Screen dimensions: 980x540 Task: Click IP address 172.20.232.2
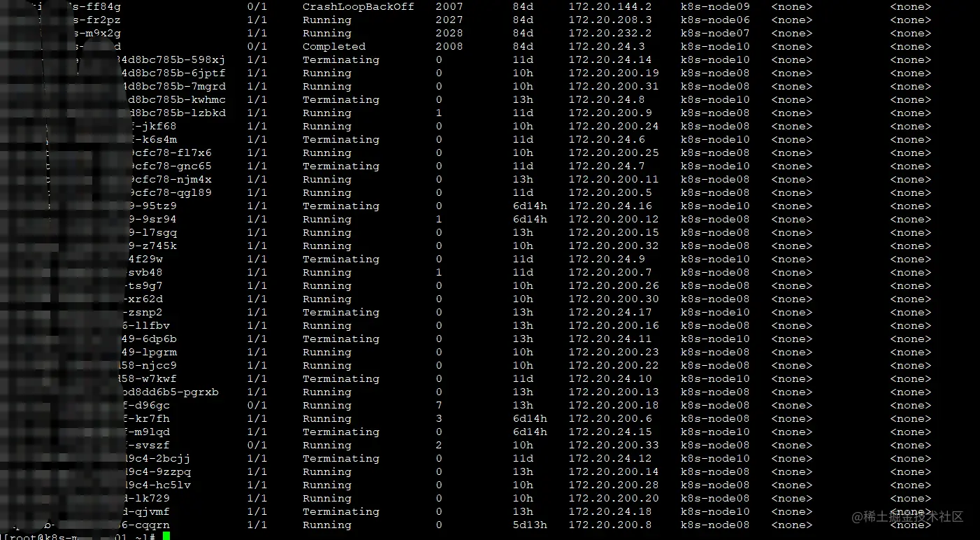tap(610, 34)
